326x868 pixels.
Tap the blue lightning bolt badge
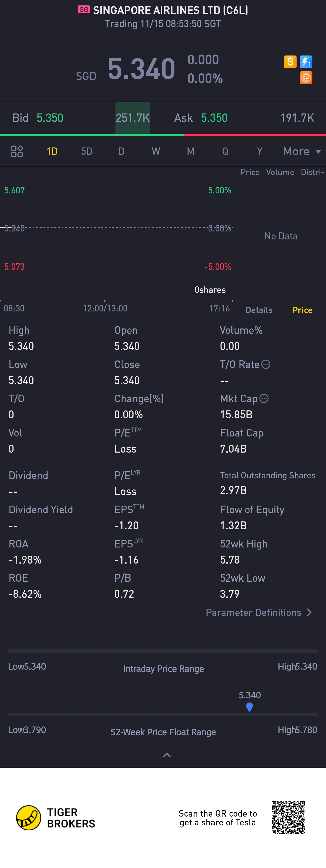[306, 62]
